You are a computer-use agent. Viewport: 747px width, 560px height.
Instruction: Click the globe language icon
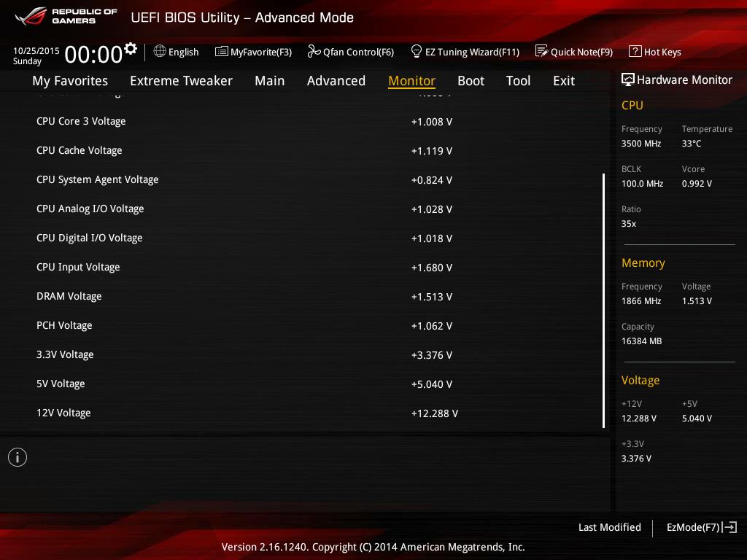[x=160, y=51]
